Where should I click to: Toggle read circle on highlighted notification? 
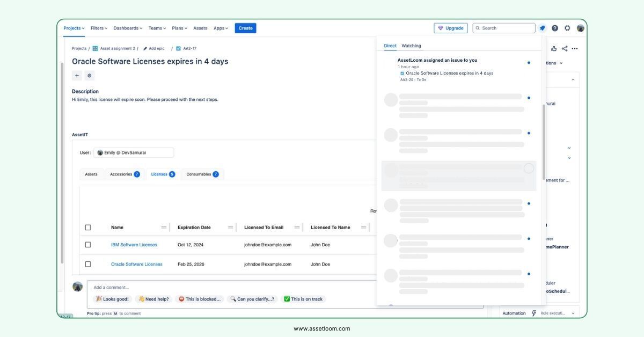pyautogui.click(x=529, y=169)
